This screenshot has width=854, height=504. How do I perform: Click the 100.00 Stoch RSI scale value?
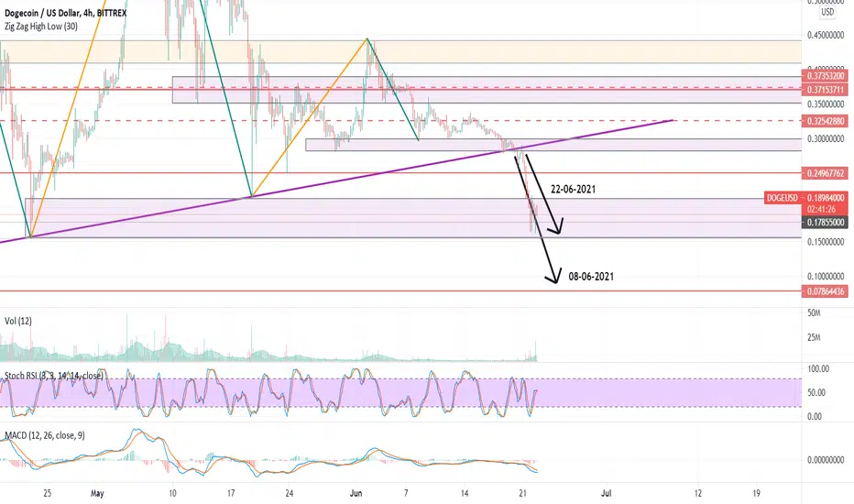818,369
